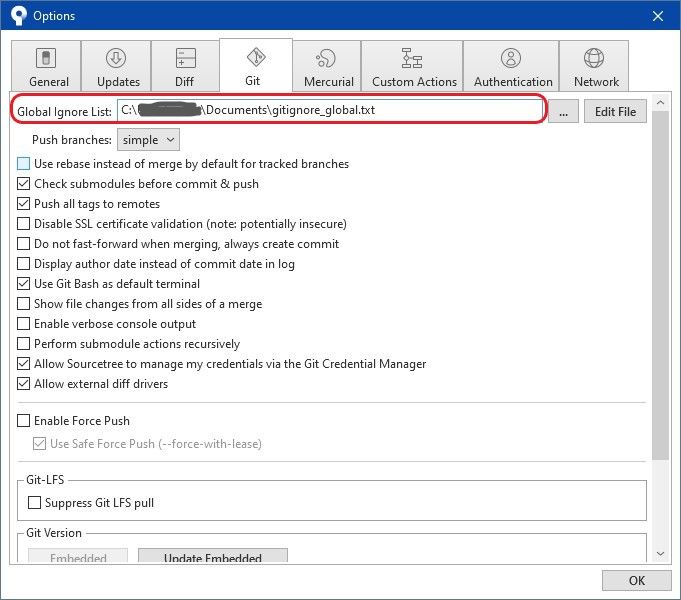Enable verbose console output checkbox

[23, 324]
